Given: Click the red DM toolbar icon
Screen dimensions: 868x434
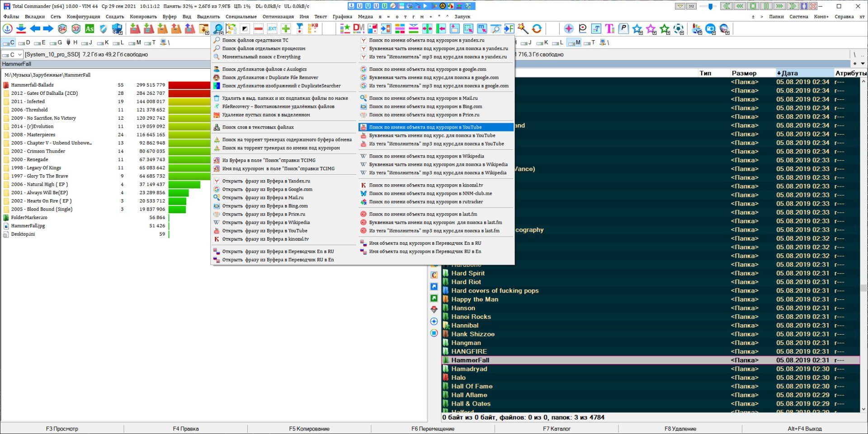Looking at the screenshot, I should pyautogui.click(x=359, y=29).
